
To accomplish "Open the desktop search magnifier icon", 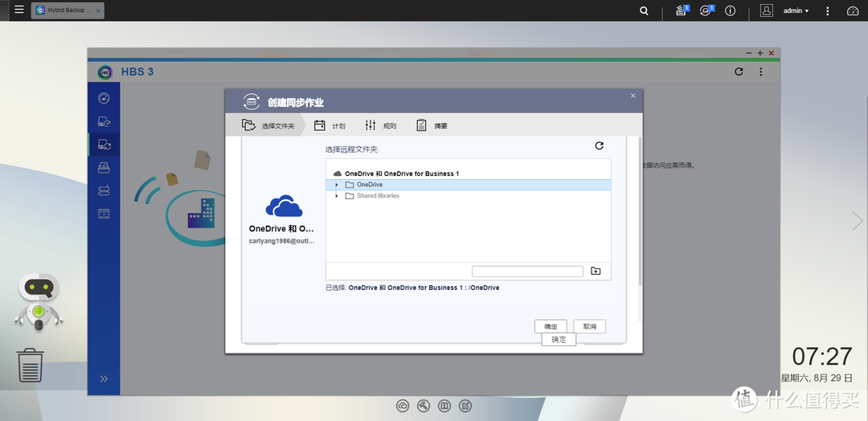I will pyautogui.click(x=644, y=10).
